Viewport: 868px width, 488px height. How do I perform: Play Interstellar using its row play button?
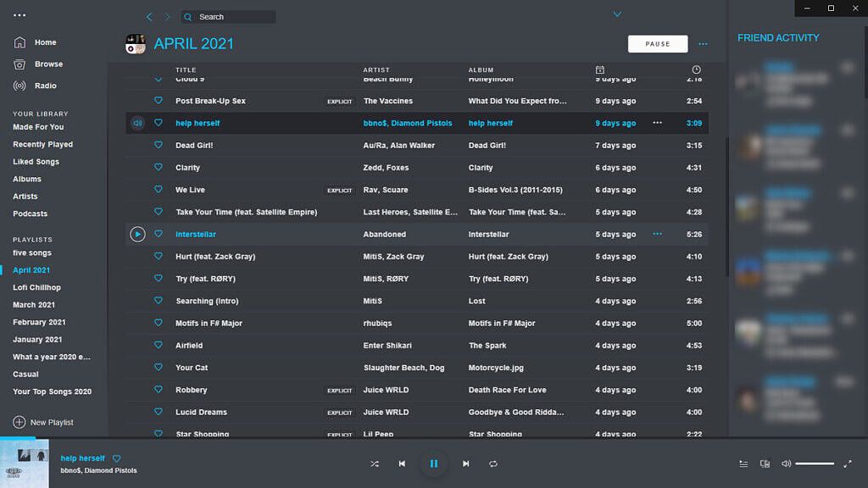point(137,234)
